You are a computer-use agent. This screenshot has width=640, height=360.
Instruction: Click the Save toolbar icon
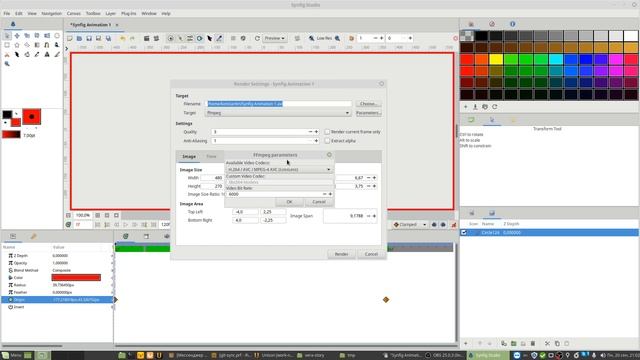tap(89, 38)
